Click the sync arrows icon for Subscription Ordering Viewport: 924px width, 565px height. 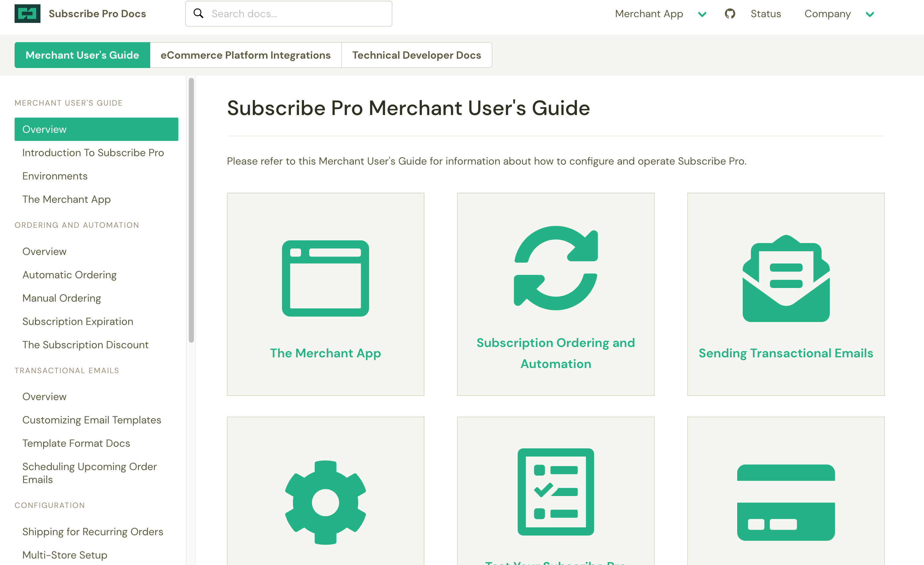[x=556, y=268]
